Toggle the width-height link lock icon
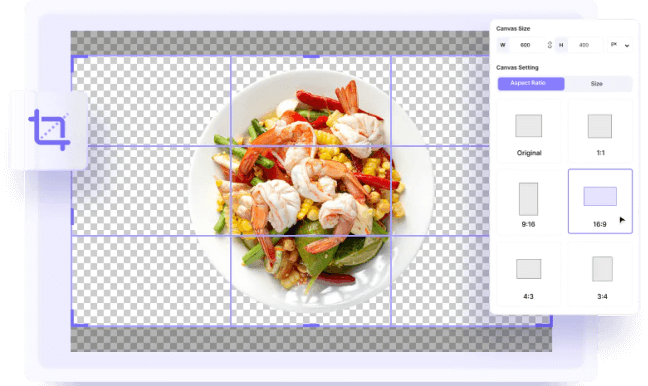648x386 pixels. coord(550,45)
